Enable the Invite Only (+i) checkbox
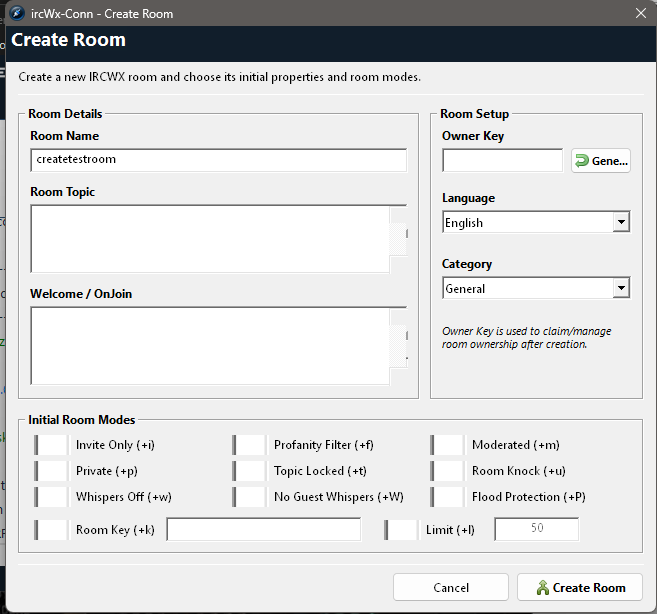Viewport: 657px width, 614px height. (51, 445)
